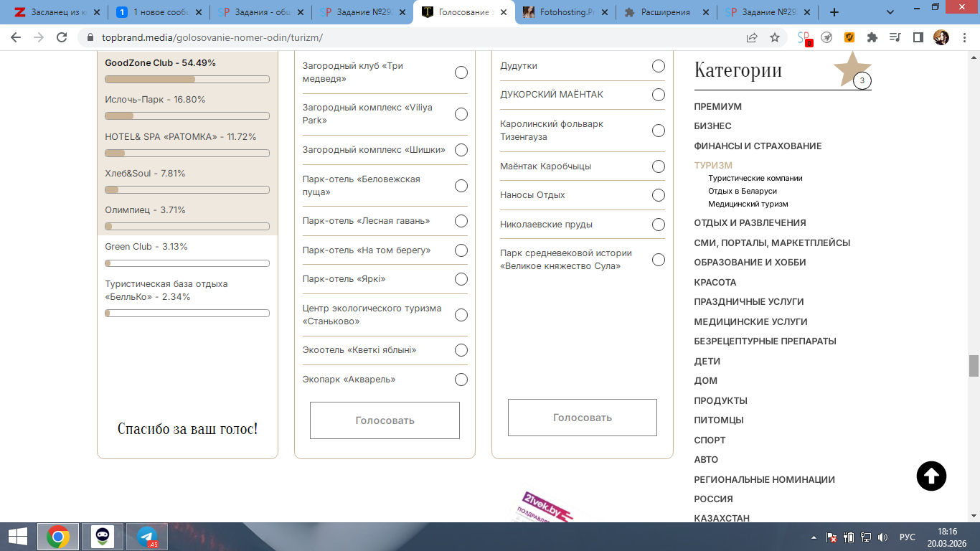Screen dimensions: 980x551
Task: Click the scroll-to-top arrow button
Action: (x=931, y=476)
